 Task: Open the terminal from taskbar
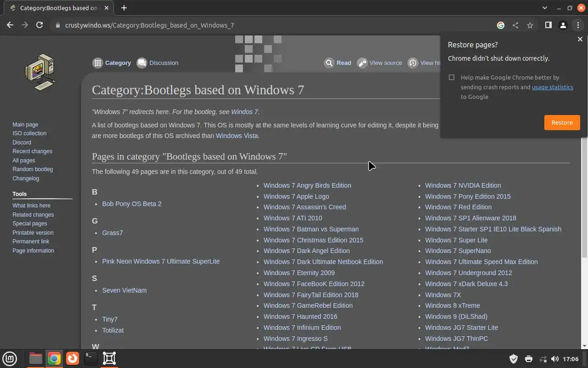[x=90, y=358]
